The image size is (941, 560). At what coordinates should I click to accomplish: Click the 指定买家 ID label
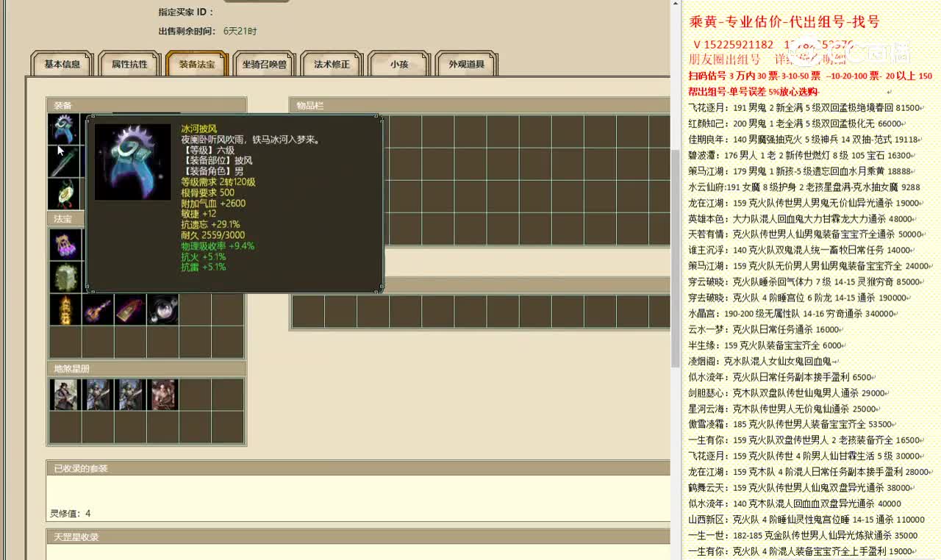click(x=186, y=12)
